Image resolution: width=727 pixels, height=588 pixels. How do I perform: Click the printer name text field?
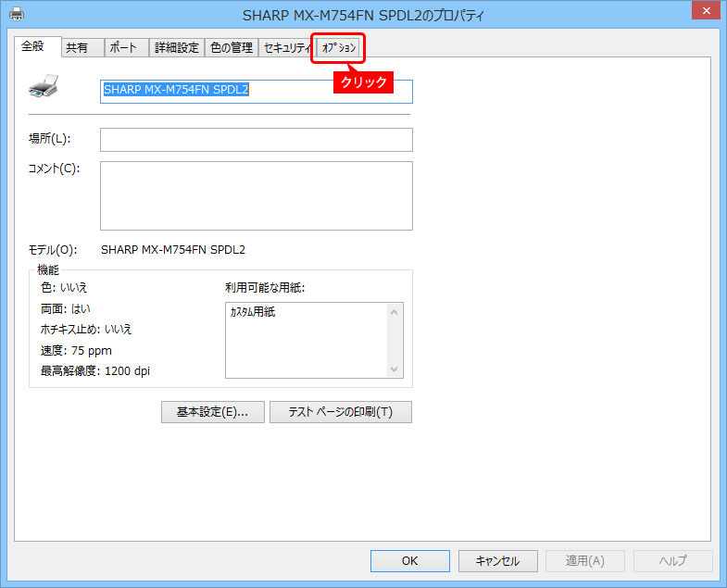[256, 91]
